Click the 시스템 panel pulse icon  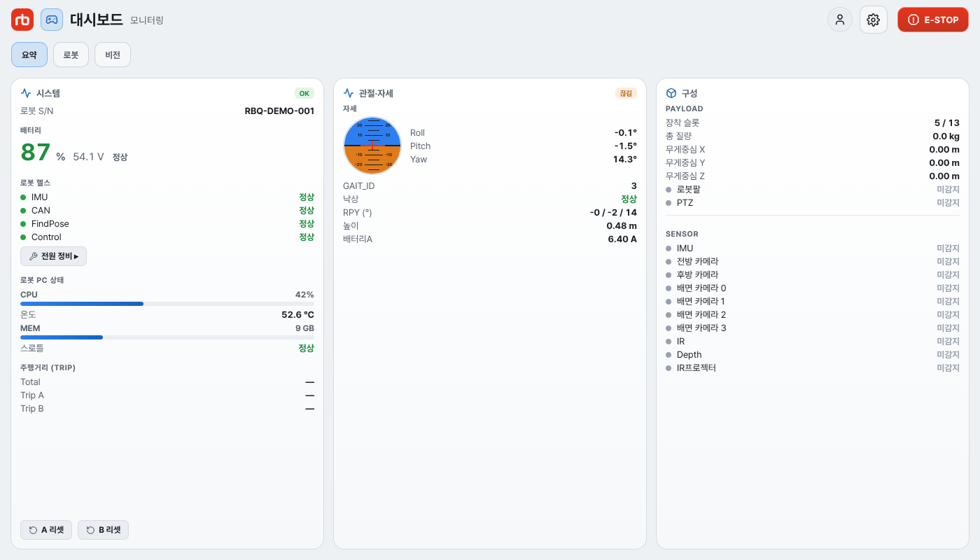pyautogui.click(x=26, y=93)
